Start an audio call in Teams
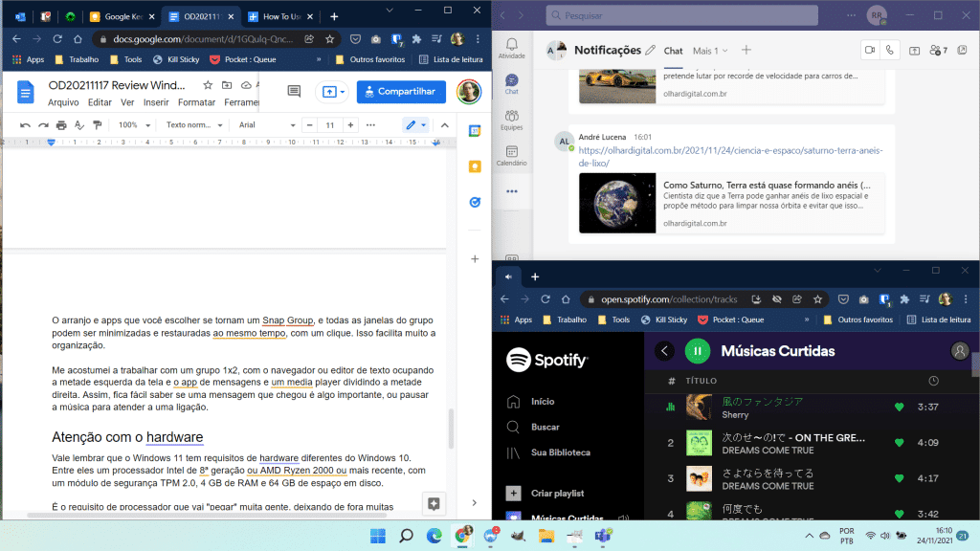 tap(890, 50)
